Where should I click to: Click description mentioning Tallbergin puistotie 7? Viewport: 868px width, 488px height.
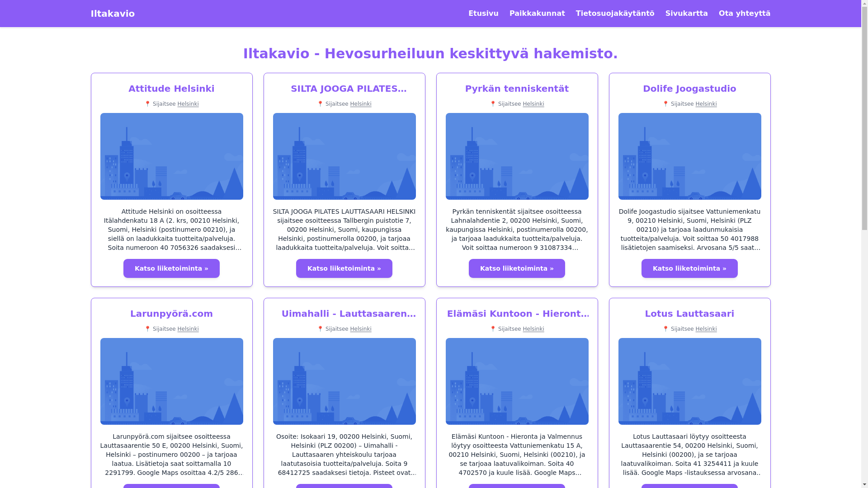click(x=344, y=230)
